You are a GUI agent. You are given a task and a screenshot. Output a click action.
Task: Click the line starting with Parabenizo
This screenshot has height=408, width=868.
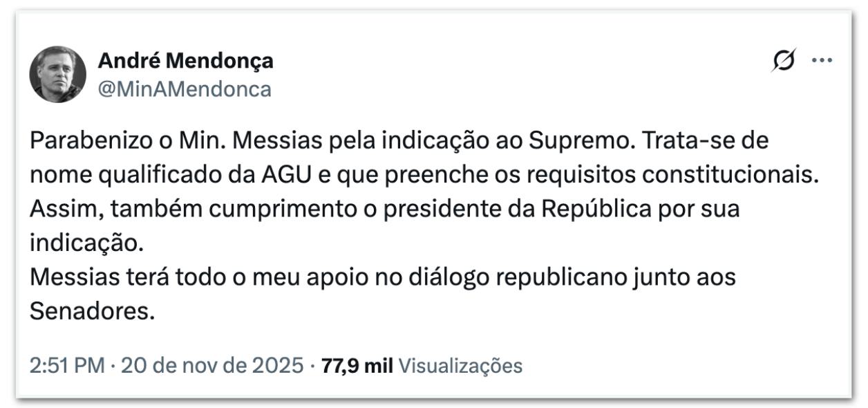pos(399,142)
